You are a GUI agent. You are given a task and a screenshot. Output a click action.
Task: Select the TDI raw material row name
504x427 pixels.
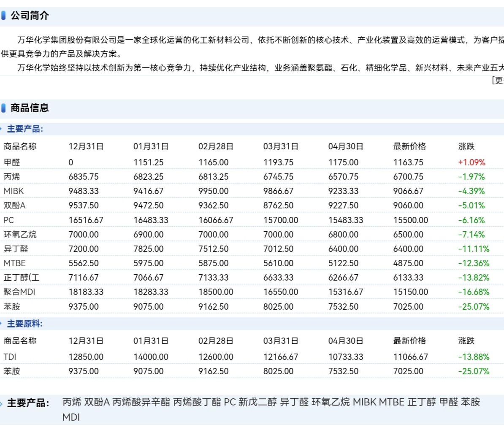tap(10, 357)
